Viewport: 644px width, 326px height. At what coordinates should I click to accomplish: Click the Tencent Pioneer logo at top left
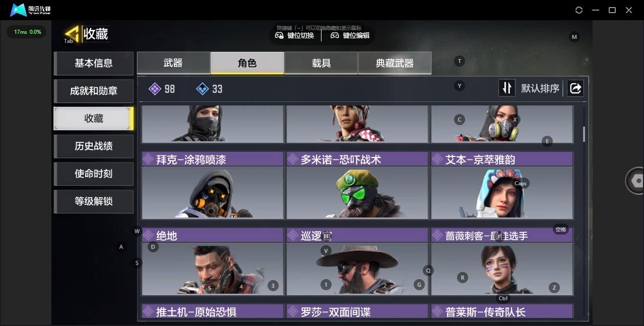(x=31, y=10)
